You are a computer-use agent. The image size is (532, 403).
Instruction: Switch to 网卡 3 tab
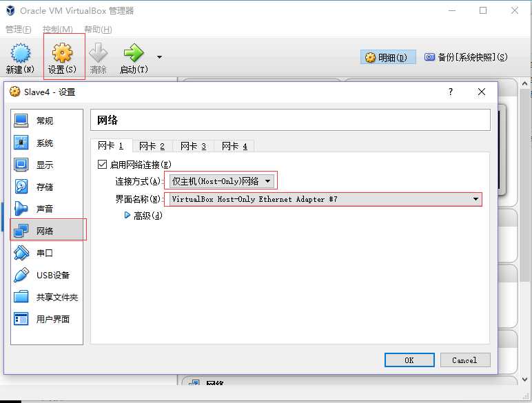[194, 146]
